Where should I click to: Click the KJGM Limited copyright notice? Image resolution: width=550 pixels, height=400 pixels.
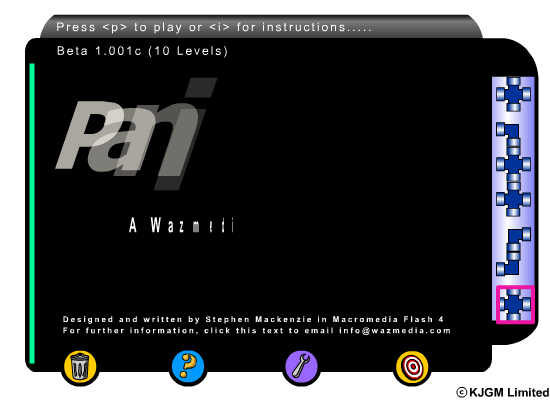tap(503, 392)
